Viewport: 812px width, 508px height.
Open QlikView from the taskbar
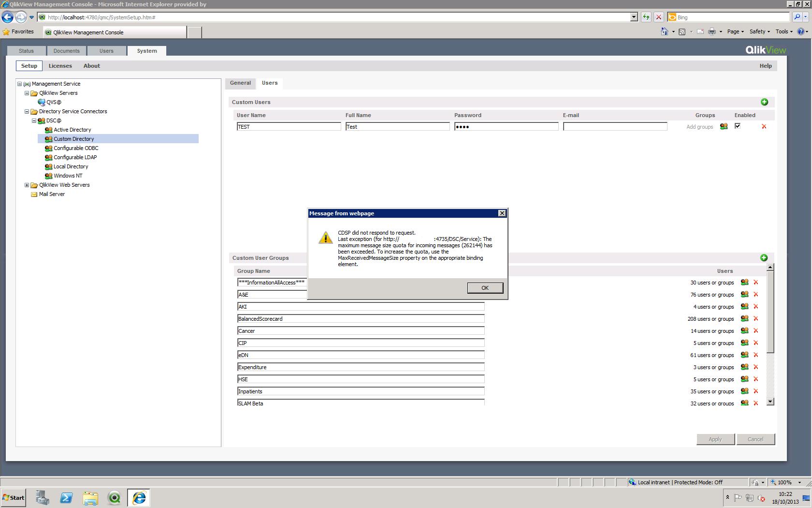115,497
